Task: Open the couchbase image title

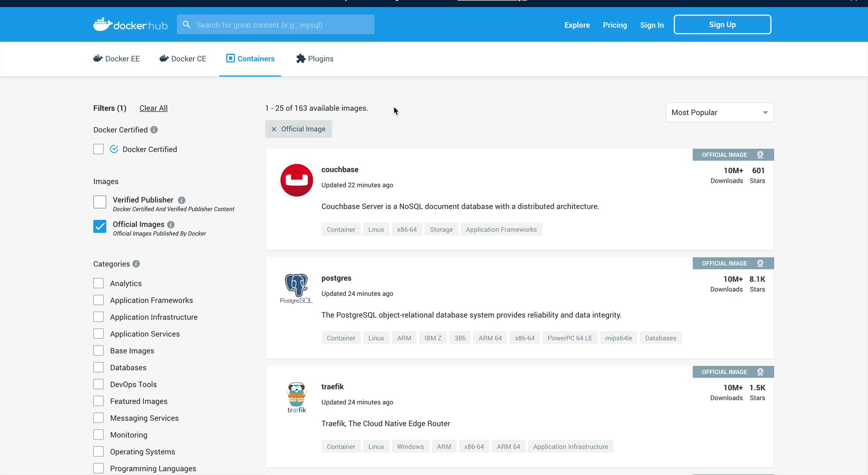Action: [x=340, y=170]
